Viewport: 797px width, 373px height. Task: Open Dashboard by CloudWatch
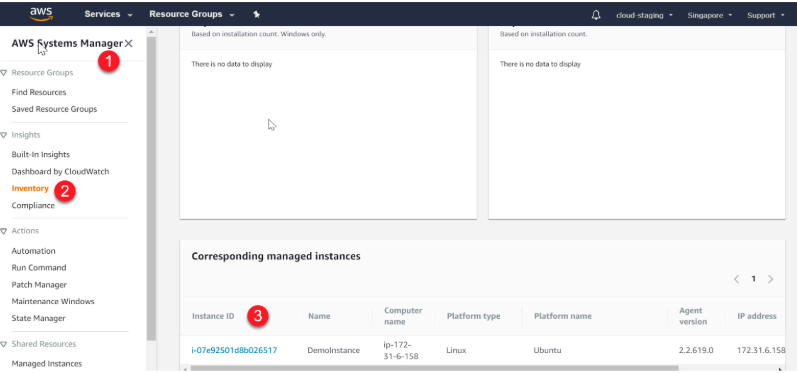pyautogui.click(x=60, y=172)
